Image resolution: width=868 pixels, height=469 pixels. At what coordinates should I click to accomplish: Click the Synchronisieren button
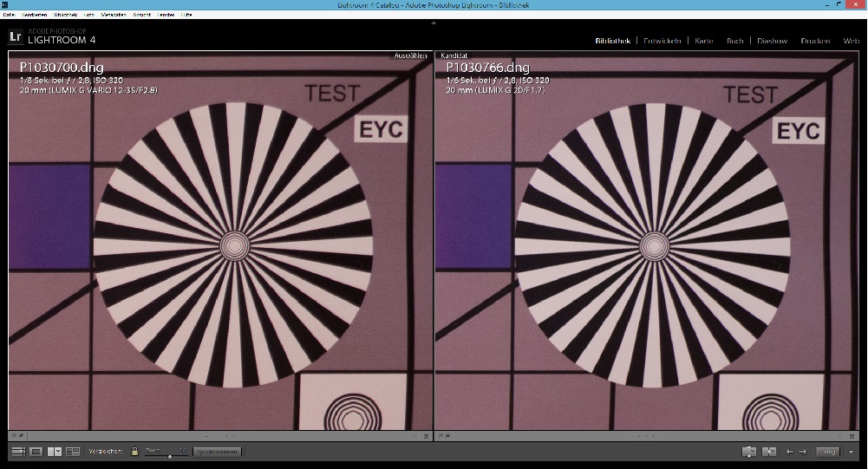[x=217, y=452]
